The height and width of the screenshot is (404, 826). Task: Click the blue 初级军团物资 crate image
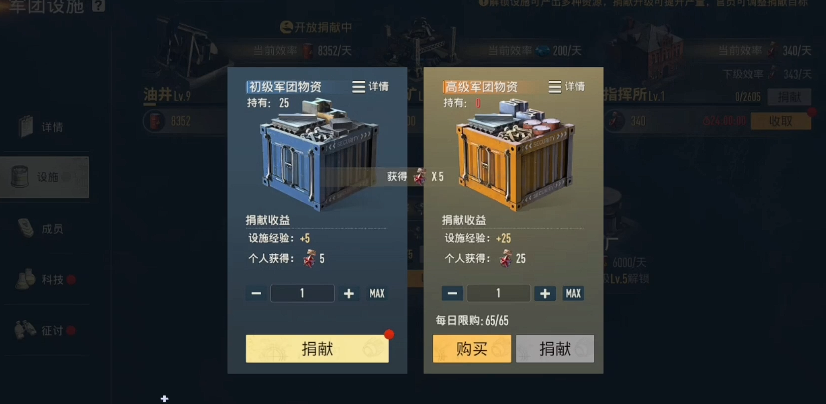tap(318, 155)
